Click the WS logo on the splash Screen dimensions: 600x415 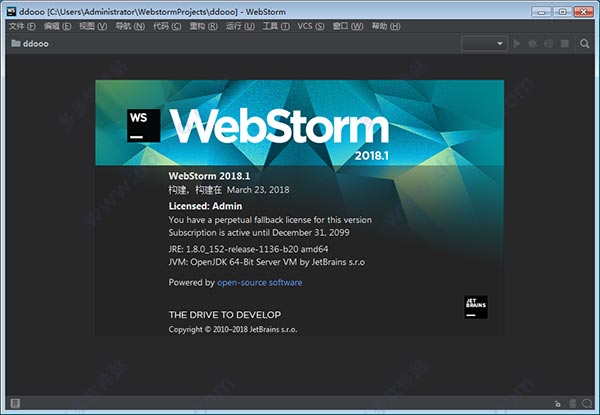point(143,125)
